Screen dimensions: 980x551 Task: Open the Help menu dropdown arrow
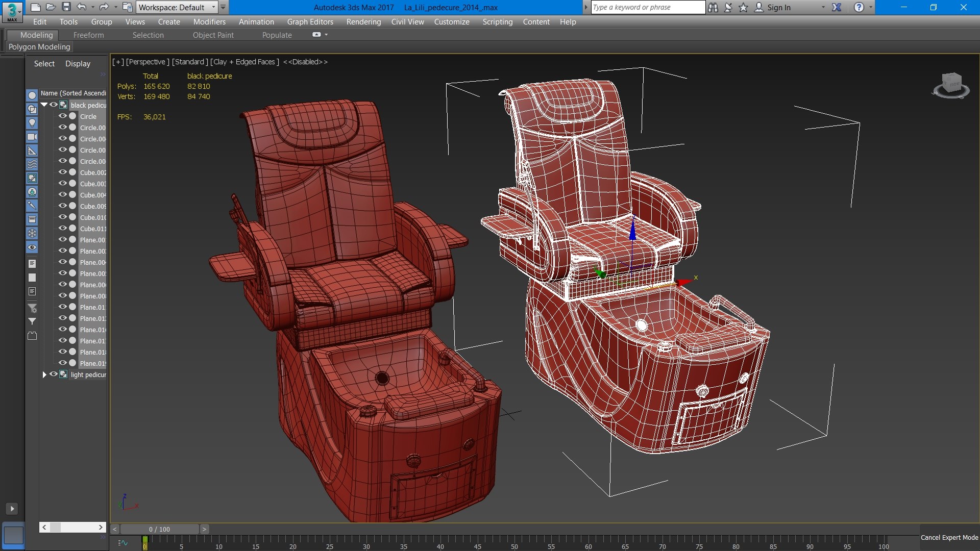click(871, 7)
